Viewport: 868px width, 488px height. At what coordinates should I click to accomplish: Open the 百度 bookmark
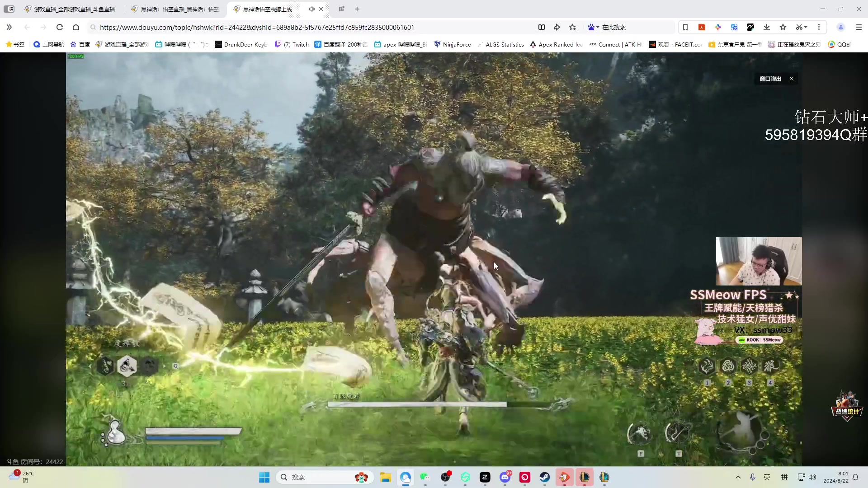80,44
